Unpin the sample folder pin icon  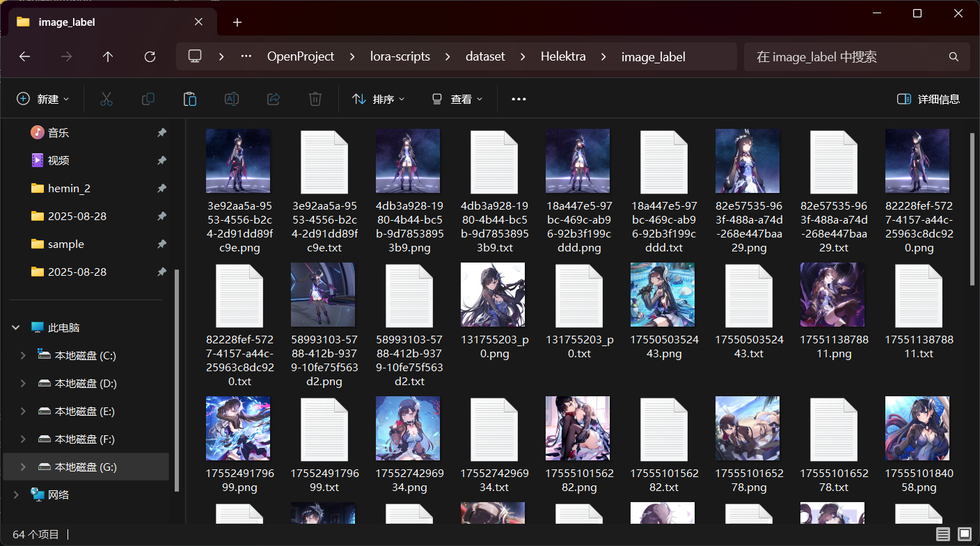pos(161,244)
